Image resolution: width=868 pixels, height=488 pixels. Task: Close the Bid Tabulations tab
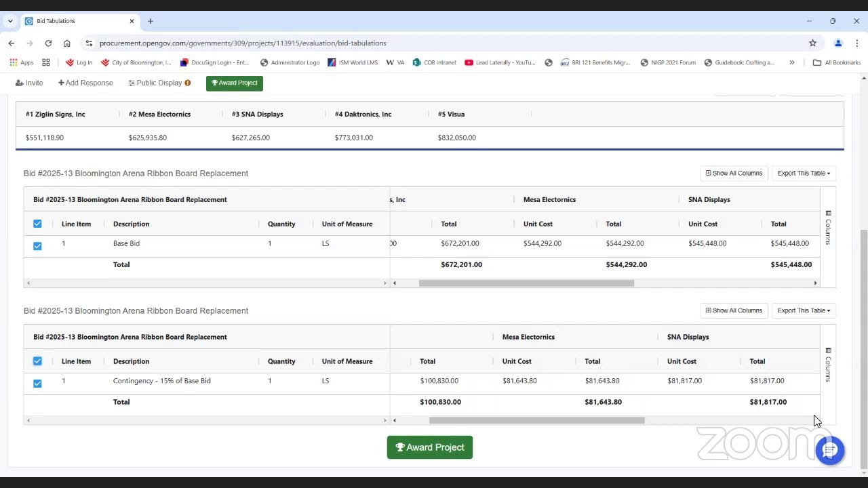click(x=132, y=21)
